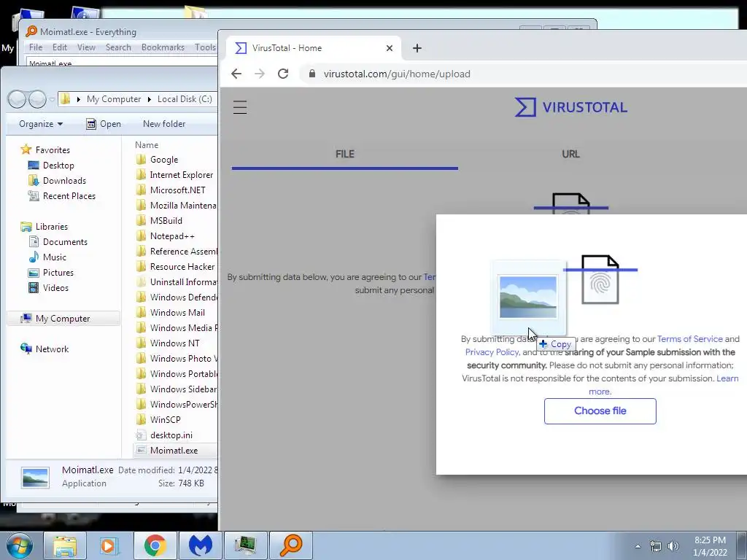
Task: Select the desktop.ini file
Action: click(x=164, y=435)
